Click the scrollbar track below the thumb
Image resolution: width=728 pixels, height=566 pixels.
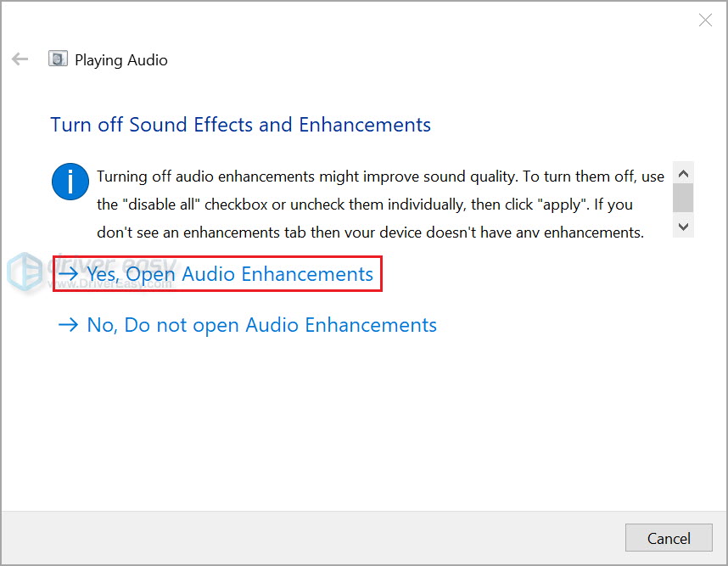(683, 215)
